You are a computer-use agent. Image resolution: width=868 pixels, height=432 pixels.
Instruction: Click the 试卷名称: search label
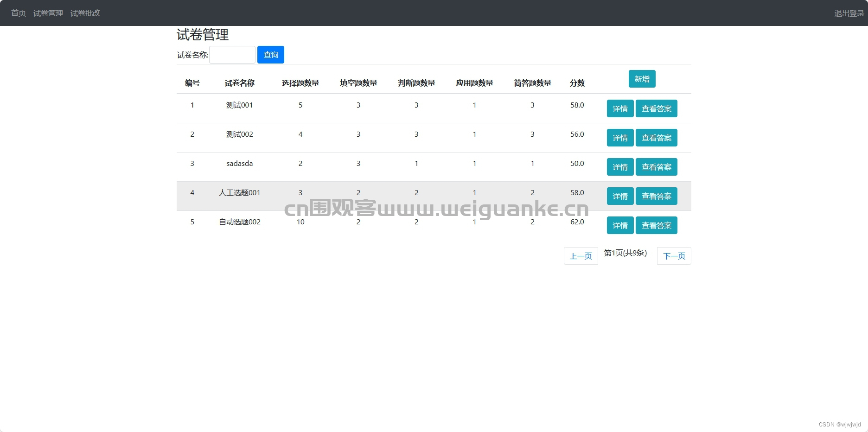click(193, 55)
